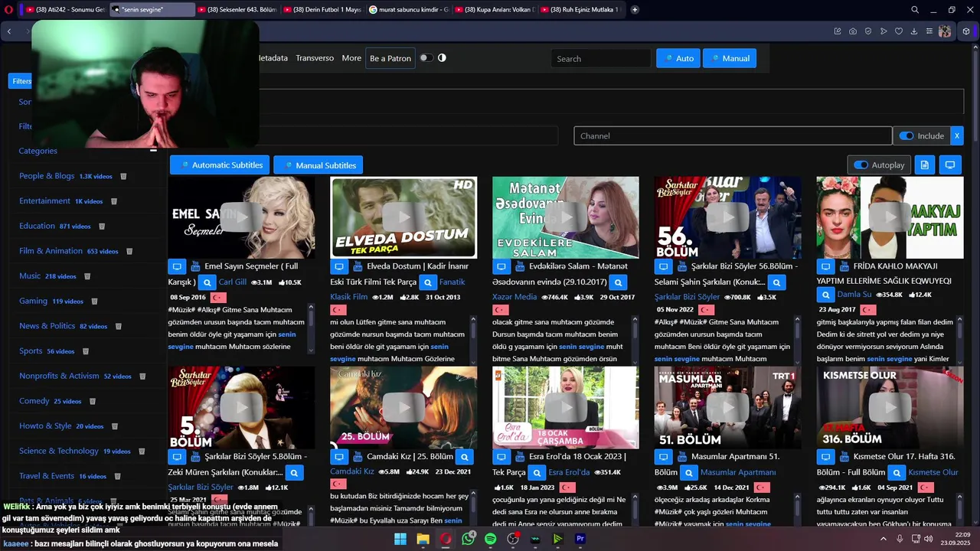980x551 pixels.
Task: Select the Film & Animation category
Action: 51,251
